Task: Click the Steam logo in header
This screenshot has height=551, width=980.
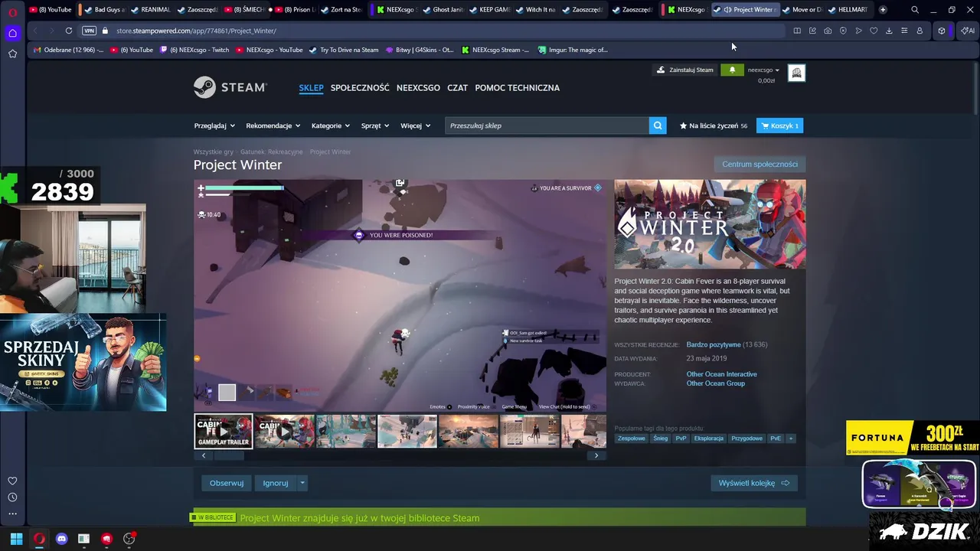Action: [230, 87]
